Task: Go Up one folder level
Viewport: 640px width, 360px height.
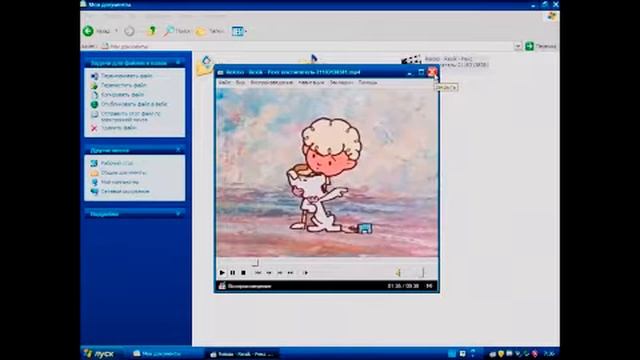Action: coord(152,31)
